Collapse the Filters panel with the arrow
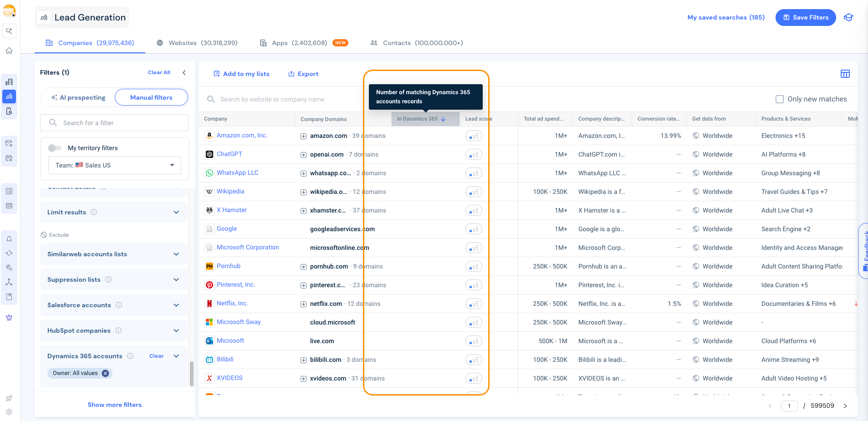Image resolution: width=868 pixels, height=421 pixels. coord(184,72)
